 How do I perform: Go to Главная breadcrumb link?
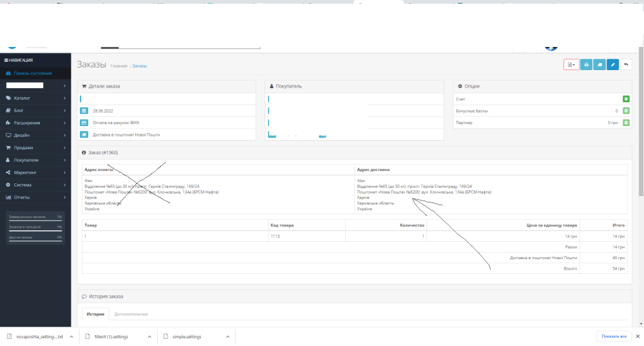(x=118, y=66)
